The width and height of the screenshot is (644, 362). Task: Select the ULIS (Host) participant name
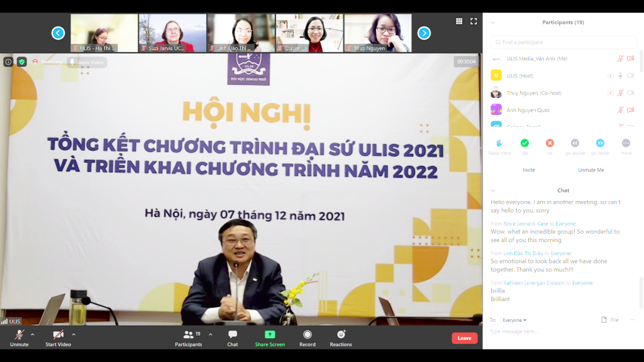pos(520,76)
